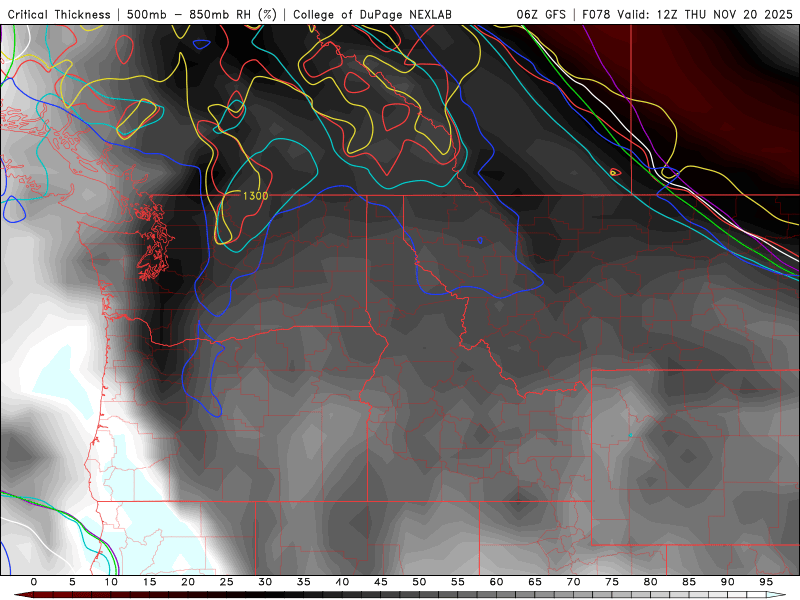Image resolution: width=800 pixels, height=600 pixels.
Task: Click the "F078" forecast hour text
Action: pos(596,14)
